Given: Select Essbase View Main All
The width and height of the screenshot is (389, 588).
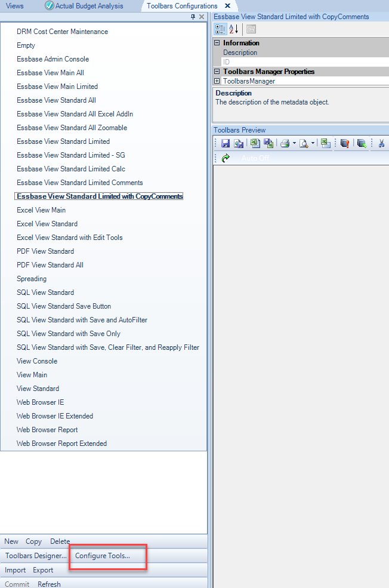Looking at the screenshot, I should point(50,73).
